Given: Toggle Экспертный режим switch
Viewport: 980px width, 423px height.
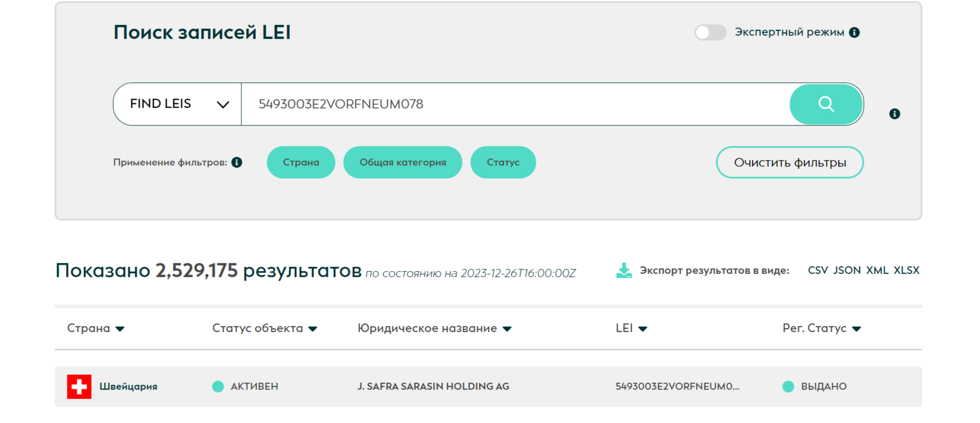Looking at the screenshot, I should point(710,32).
